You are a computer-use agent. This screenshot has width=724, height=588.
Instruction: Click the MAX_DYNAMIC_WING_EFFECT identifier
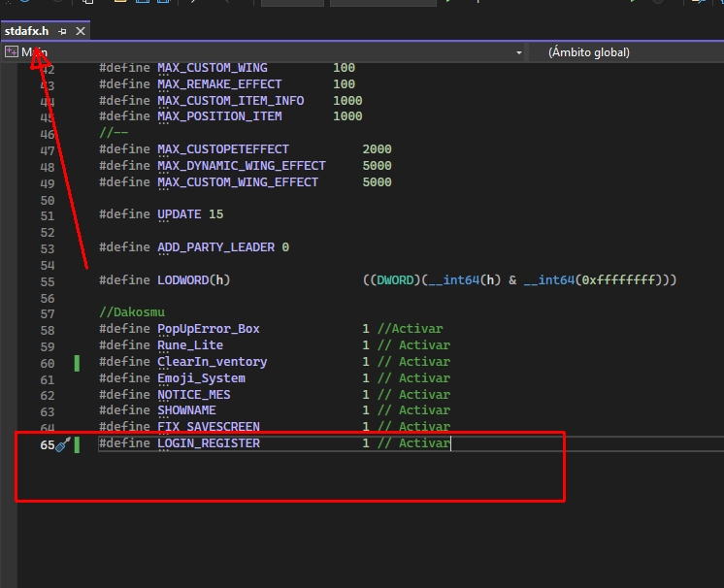(x=242, y=166)
